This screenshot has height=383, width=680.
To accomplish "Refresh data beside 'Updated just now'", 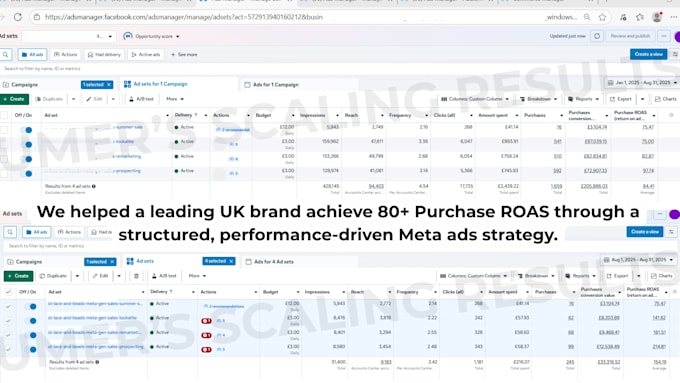I will (x=597, y=36).
